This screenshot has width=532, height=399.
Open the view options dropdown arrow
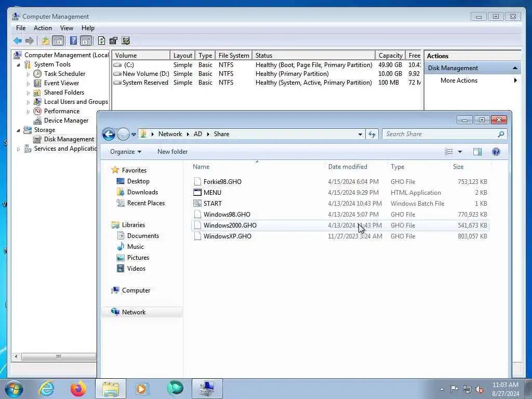460,152
